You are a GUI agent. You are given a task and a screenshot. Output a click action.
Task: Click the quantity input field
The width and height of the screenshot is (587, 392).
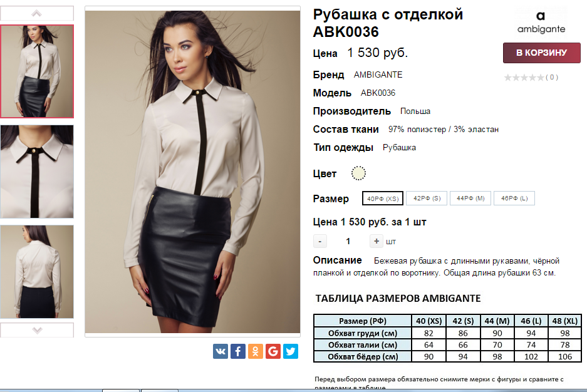pyautogui.click(x=348, y=241)
